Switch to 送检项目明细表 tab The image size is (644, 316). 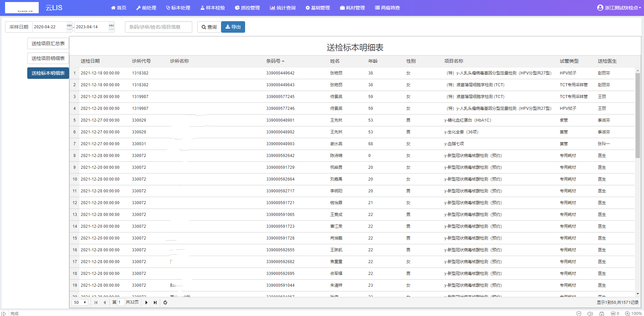(48, 58)
